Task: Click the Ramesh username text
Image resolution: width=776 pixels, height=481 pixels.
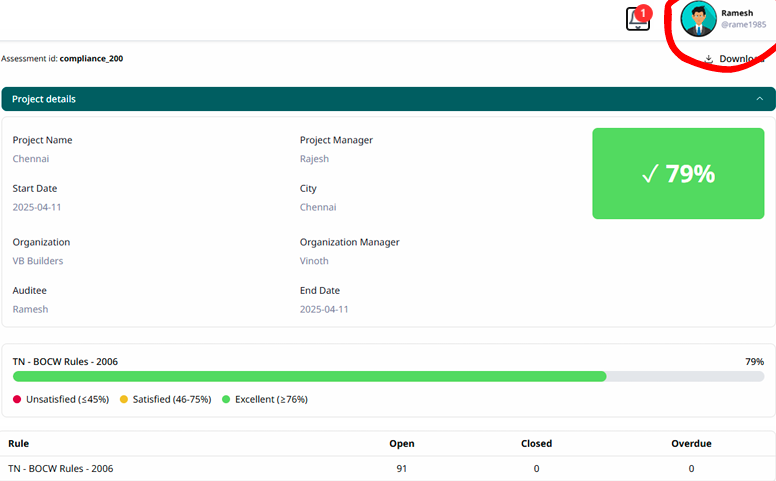Action: [738, 13]
